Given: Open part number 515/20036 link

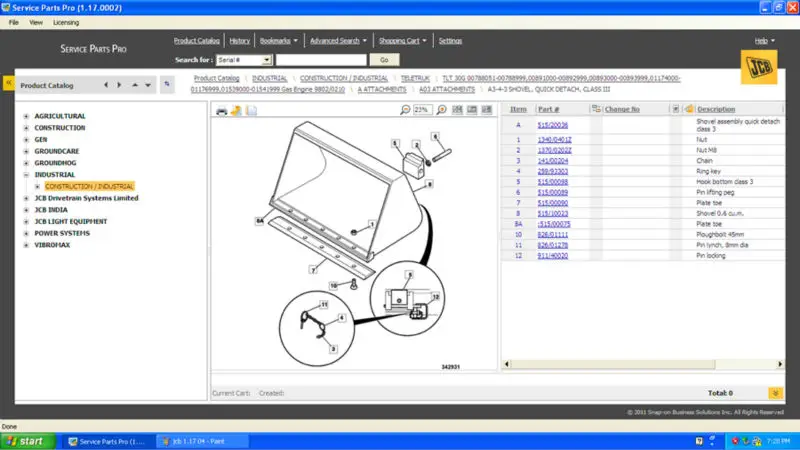Looking at the screenshot, I should click(x=553, y=125).
